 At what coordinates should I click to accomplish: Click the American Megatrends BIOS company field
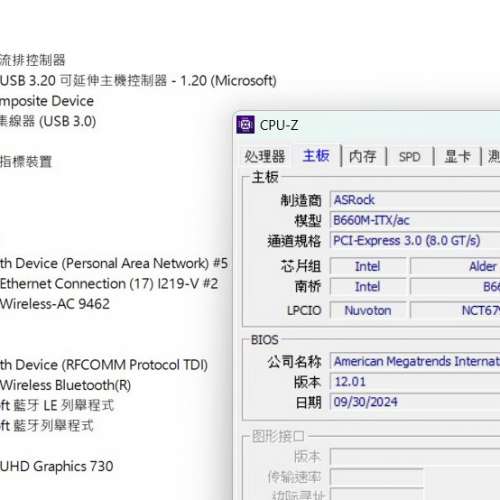click(x=415, y=361)
